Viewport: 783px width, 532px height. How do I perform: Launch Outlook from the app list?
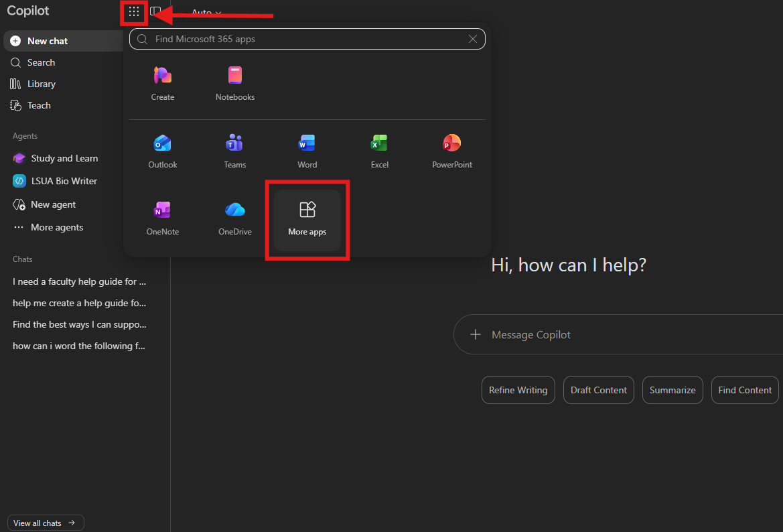[163, 152]
